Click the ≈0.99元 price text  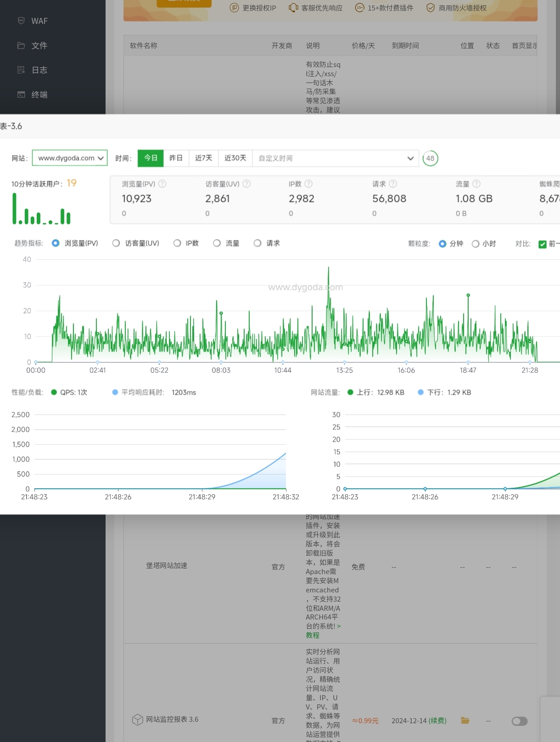(365, 721)
